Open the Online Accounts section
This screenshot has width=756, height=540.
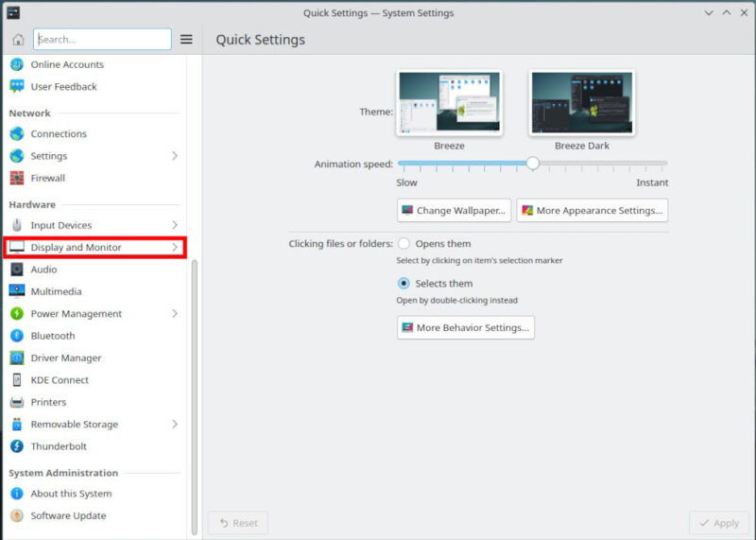pos(94,64)
